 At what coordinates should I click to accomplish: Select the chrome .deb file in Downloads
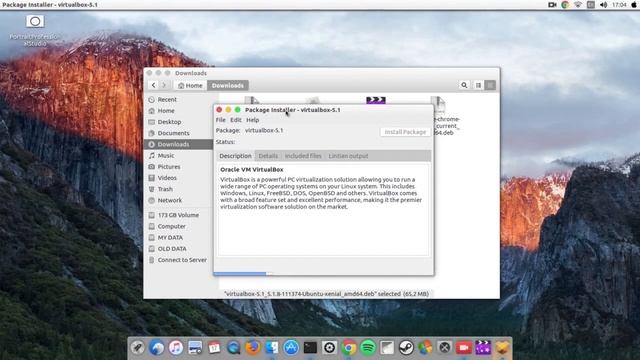447,116
